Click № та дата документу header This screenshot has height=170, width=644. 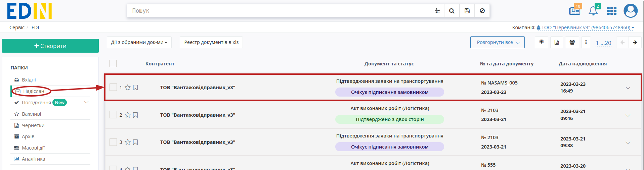click(x=507, y=64)
